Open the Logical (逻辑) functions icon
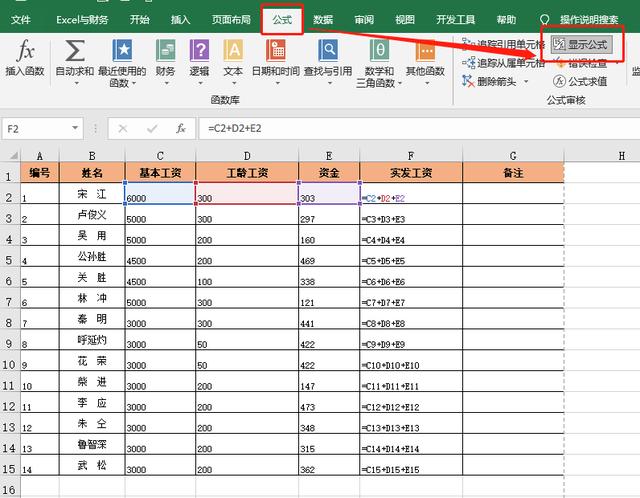The height and width of the screenshot is (498, 640). [x=199, y=50]
